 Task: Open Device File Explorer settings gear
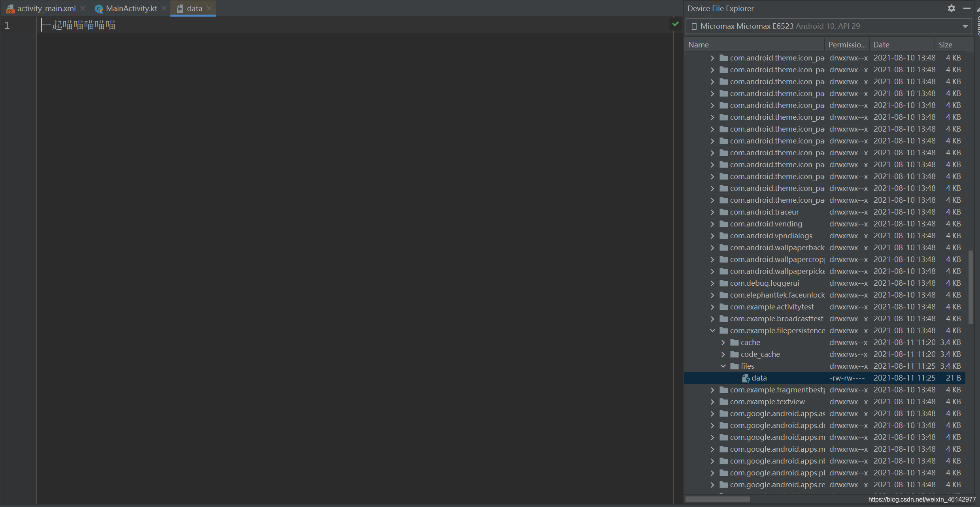952,8
